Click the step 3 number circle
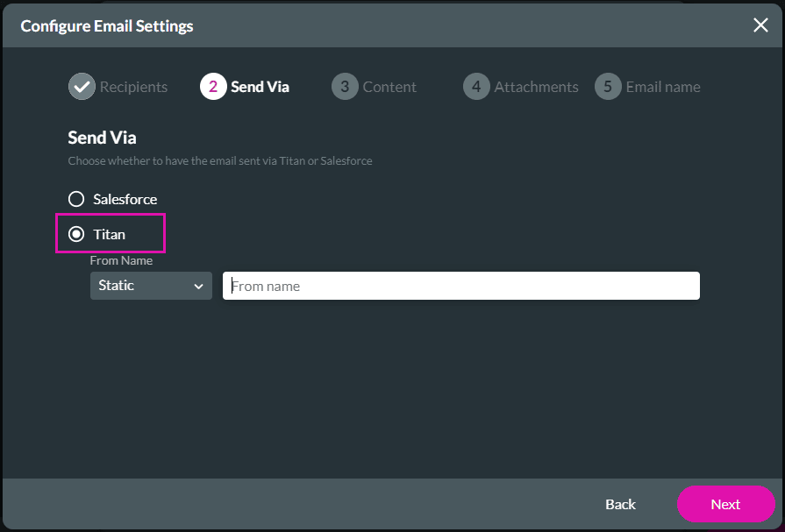The width and height of the screenshot is (785, 532). pos(345,87)
